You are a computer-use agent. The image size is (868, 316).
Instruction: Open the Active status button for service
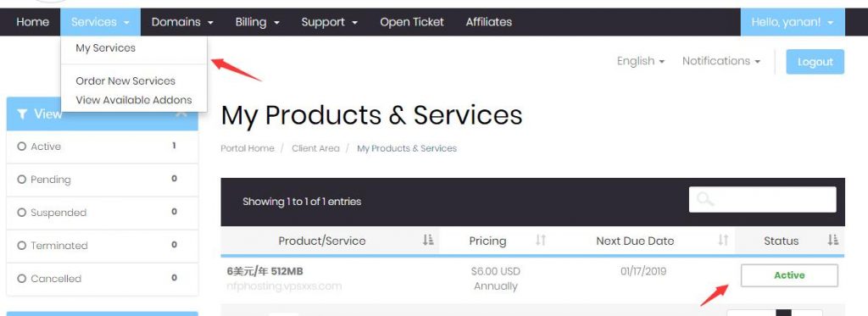(789, 275)
